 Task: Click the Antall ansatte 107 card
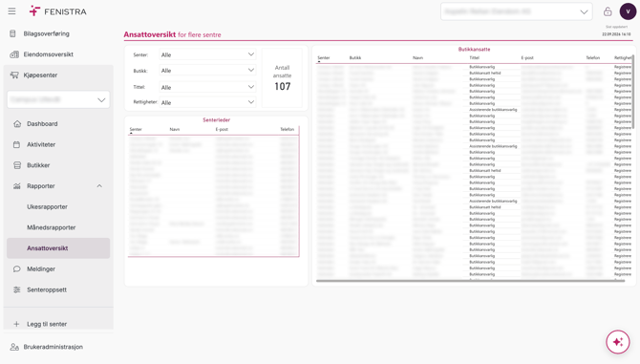click(x=282, y=78)
